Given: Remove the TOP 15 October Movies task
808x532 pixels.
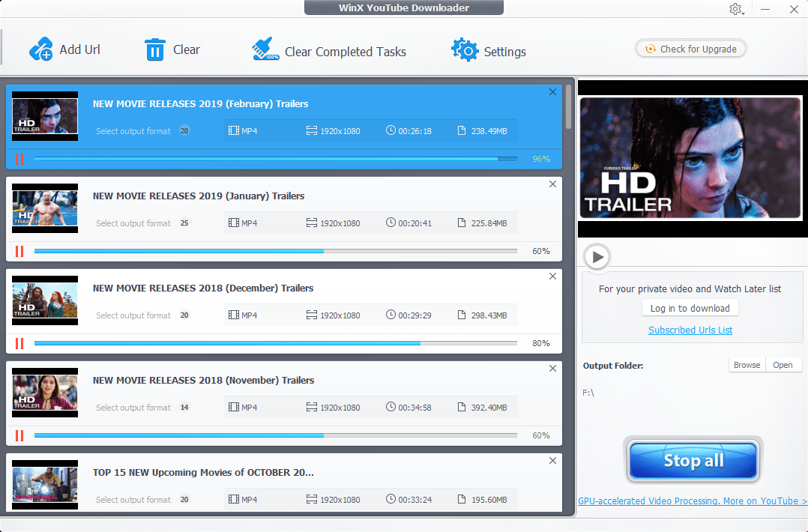Looking at the screenshot, I should (552, 461).
